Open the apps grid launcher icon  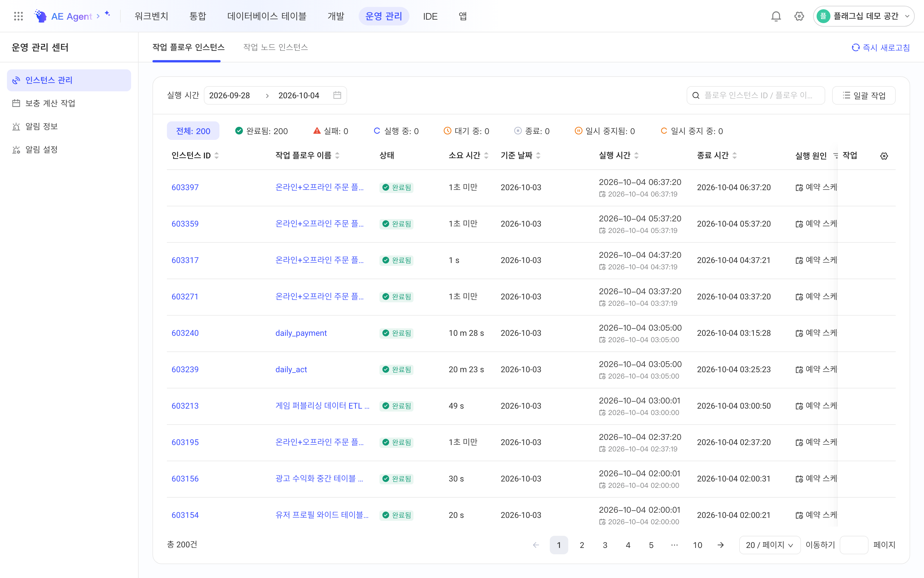point(18,16)
